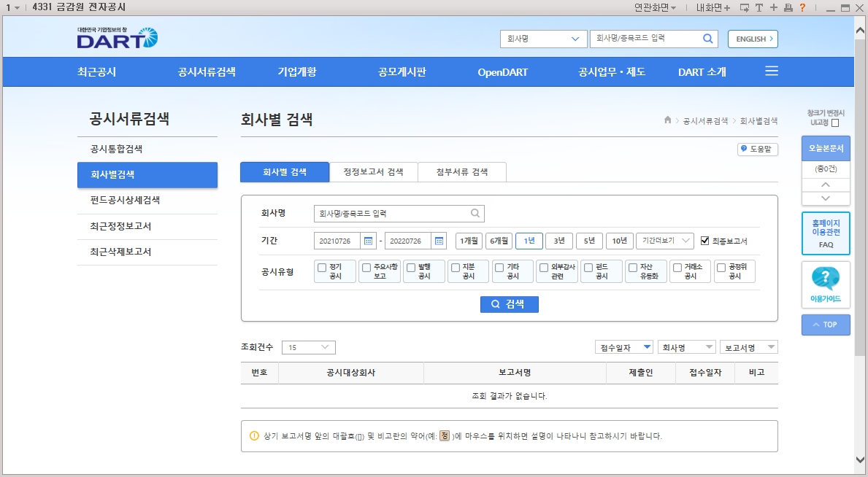
Task: Open the DART 소개 menu
Action: click(x=702, y=72)
